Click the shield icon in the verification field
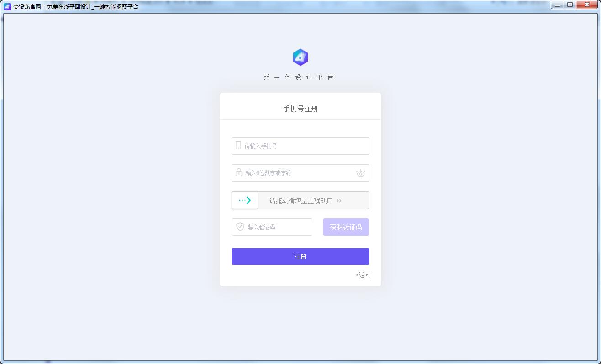 click(x=240, y=227)
